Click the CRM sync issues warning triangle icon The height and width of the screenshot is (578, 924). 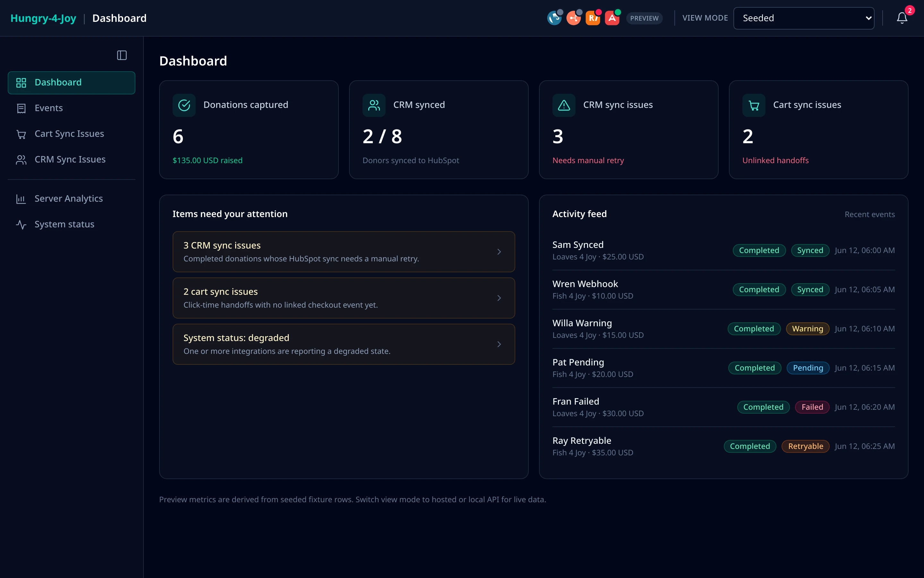click(564, 105)
